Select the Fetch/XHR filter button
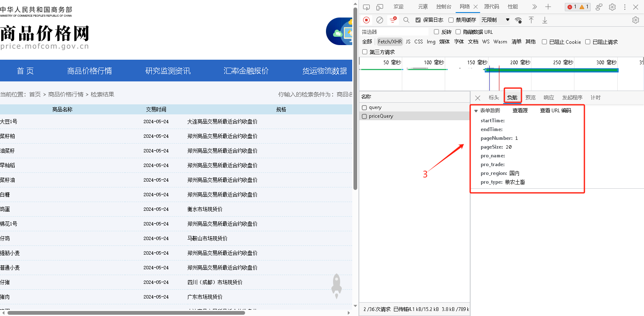The width and height of the screenshot is (644, 316). pos(389,41)
